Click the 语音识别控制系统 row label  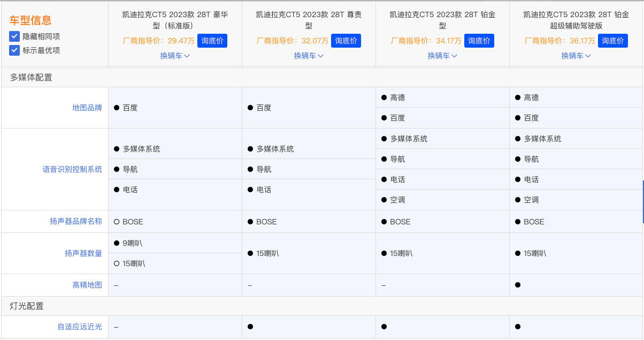72,169
